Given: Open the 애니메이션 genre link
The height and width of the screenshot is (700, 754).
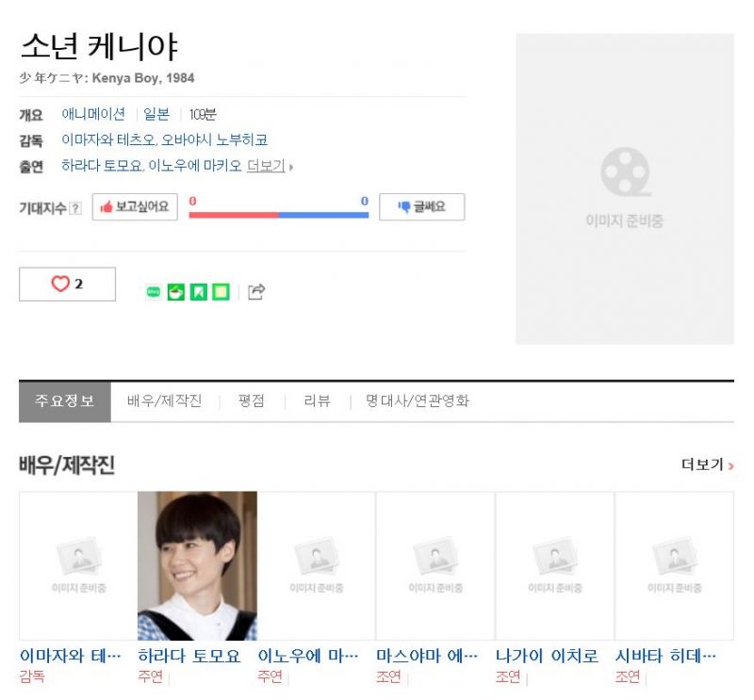Looking at the screenshot, I should (x=93, y=114).
